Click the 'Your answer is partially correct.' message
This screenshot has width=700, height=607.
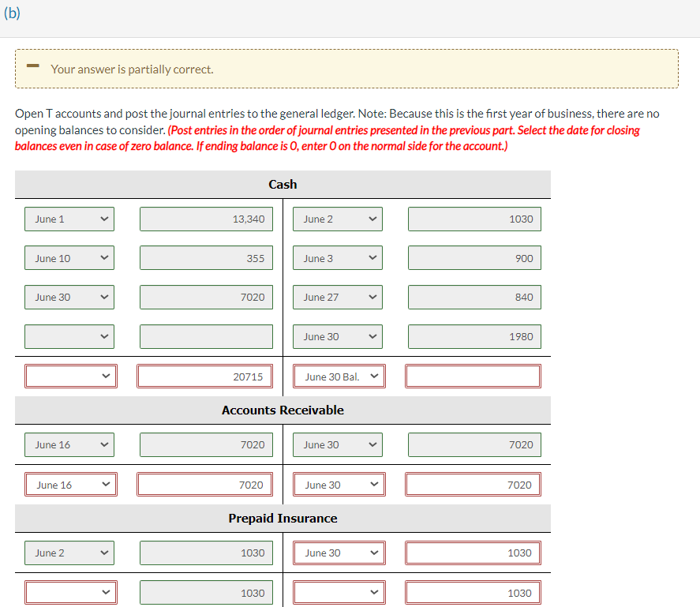(x=132, y=69)
